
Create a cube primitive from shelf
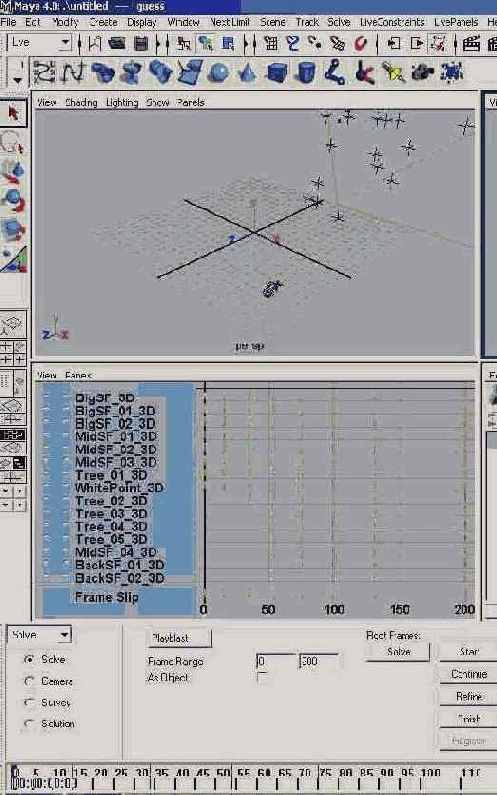coord(277,72)
